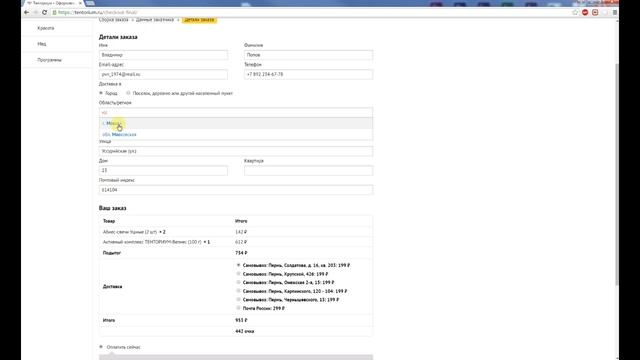Click the empty Квартира field

pyautogui.click(x=308, y=170)
